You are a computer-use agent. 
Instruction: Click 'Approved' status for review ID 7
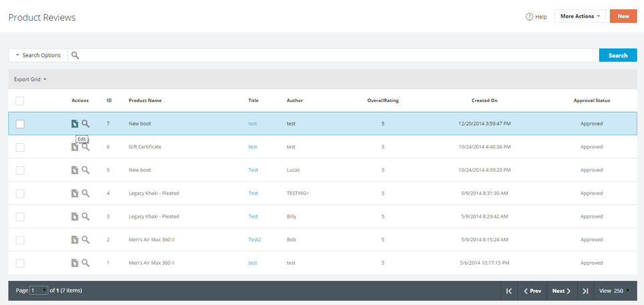[592, 124]
